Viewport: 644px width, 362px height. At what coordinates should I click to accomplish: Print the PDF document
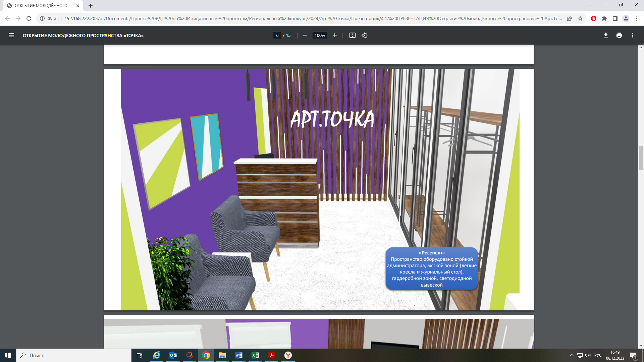tap(619, 35)
